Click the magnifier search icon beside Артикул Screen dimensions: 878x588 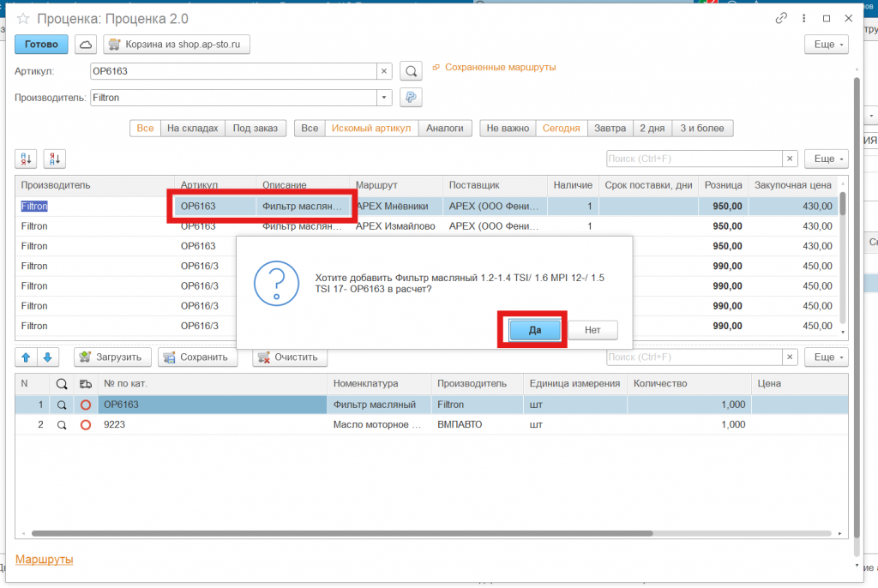pos(412,71)
